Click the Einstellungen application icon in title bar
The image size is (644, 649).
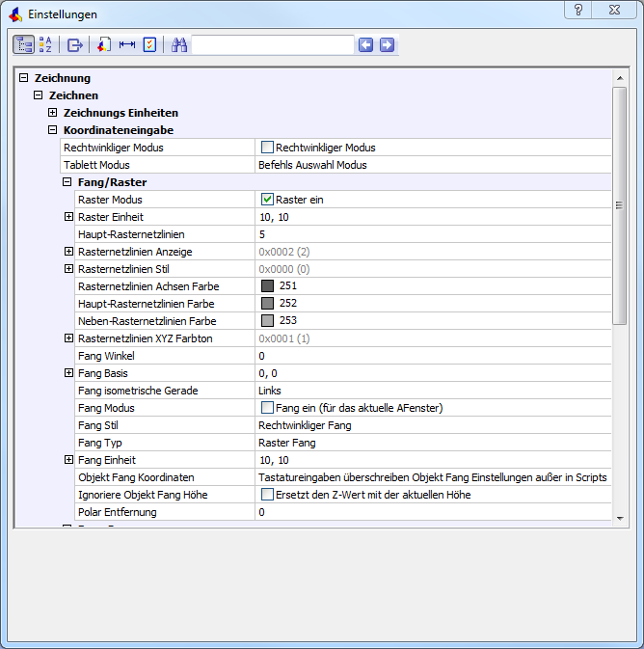click(15, 14)
